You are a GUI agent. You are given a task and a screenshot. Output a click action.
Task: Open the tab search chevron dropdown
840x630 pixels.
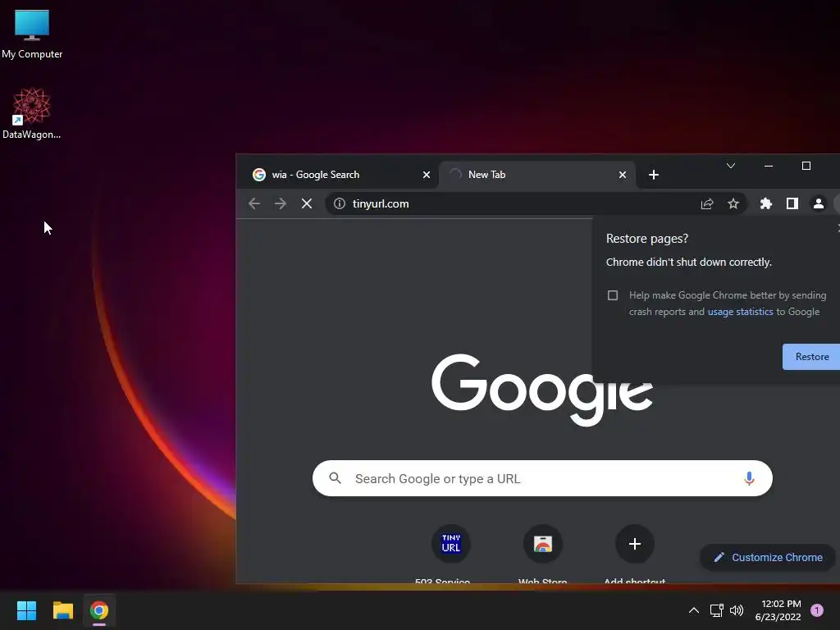pos(731,166)
